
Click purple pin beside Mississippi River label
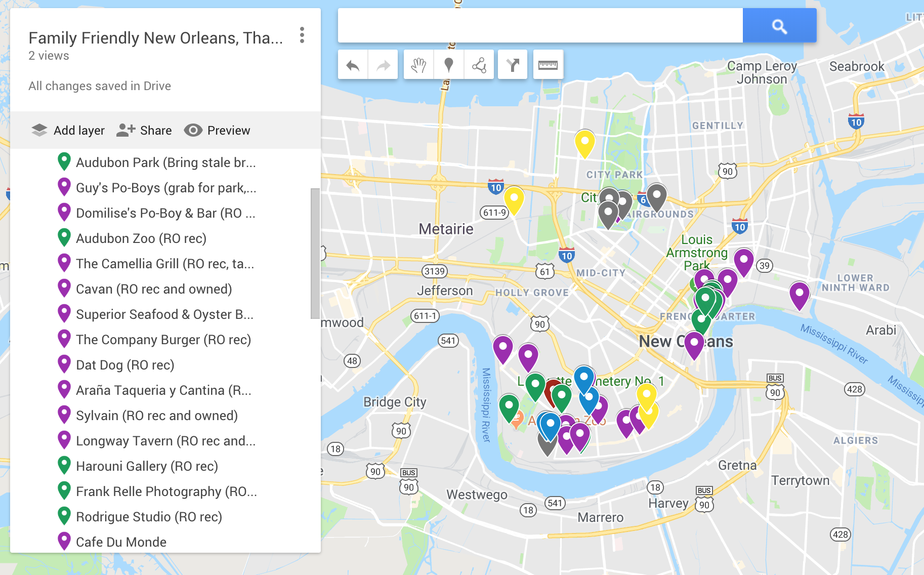point(502,349)
